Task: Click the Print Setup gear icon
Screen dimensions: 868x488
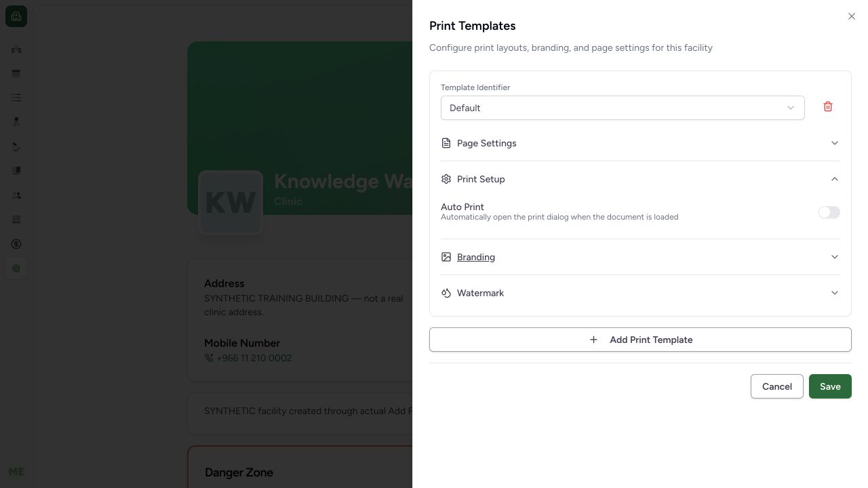Action: [x=446, y=179]
